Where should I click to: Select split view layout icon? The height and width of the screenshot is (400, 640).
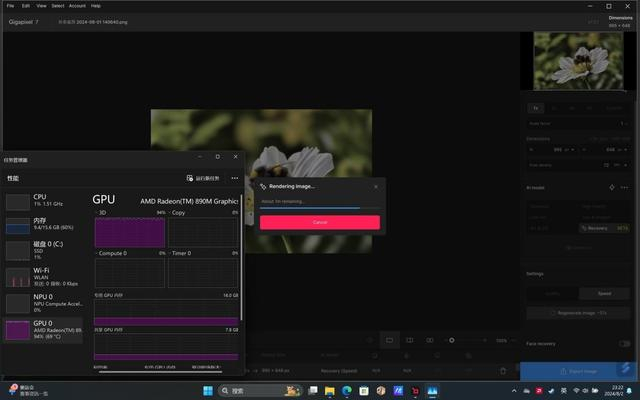click(409, 340)
